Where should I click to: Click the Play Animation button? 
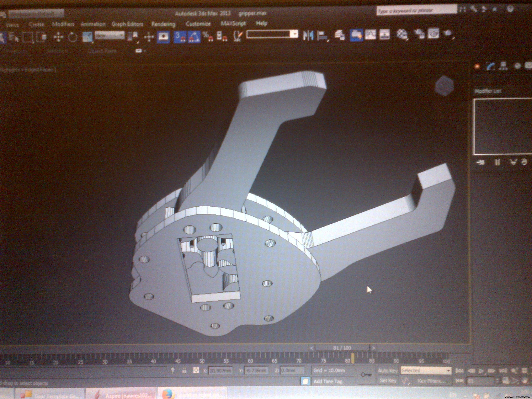click(x=482, y=371)
